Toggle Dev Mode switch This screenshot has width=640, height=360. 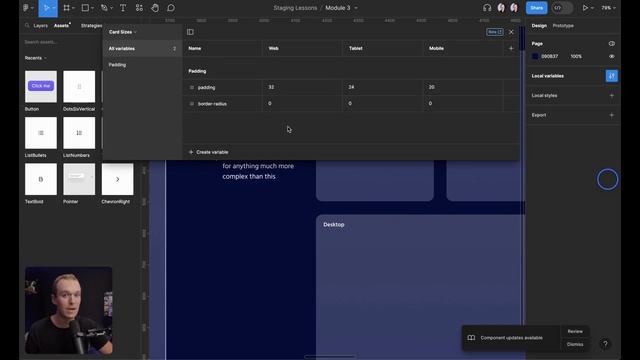[562, 8]
